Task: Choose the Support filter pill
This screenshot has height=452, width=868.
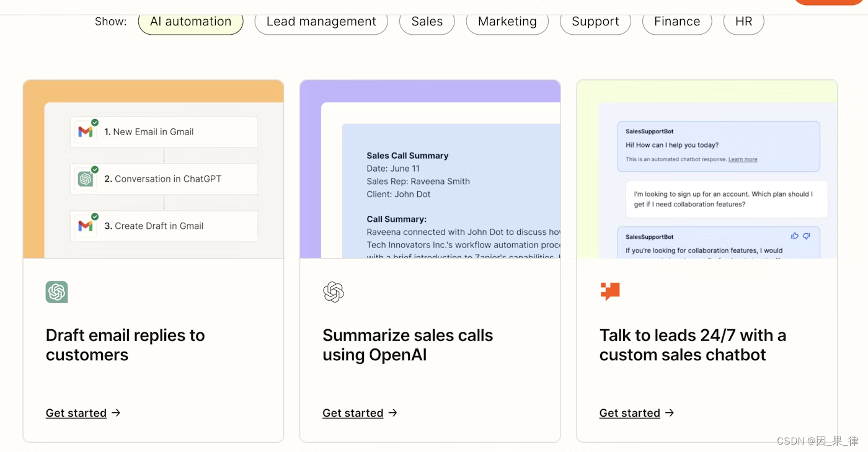Action: click(595, 22)
